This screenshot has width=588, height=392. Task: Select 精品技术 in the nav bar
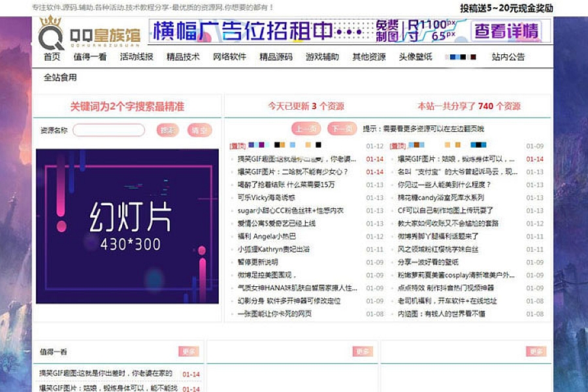click(x=183, y=57)
